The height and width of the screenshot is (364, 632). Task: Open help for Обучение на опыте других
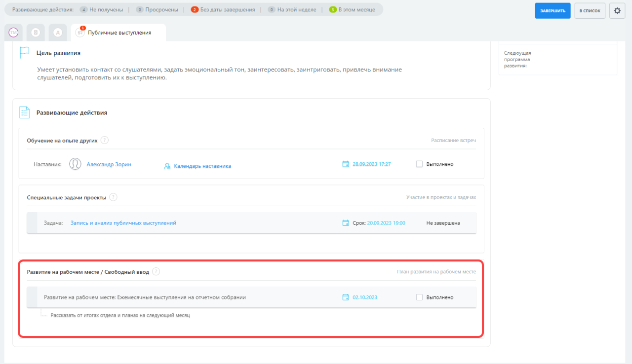pos(105,140)
